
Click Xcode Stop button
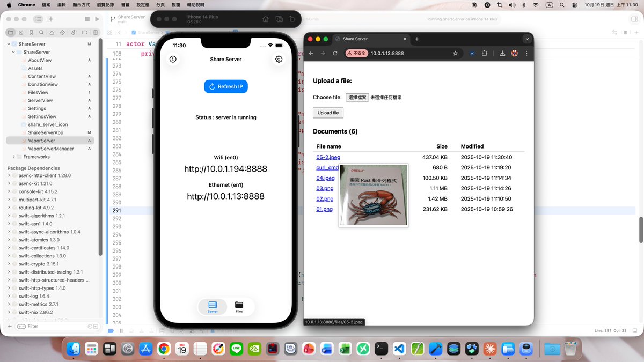tap(87, 19)
